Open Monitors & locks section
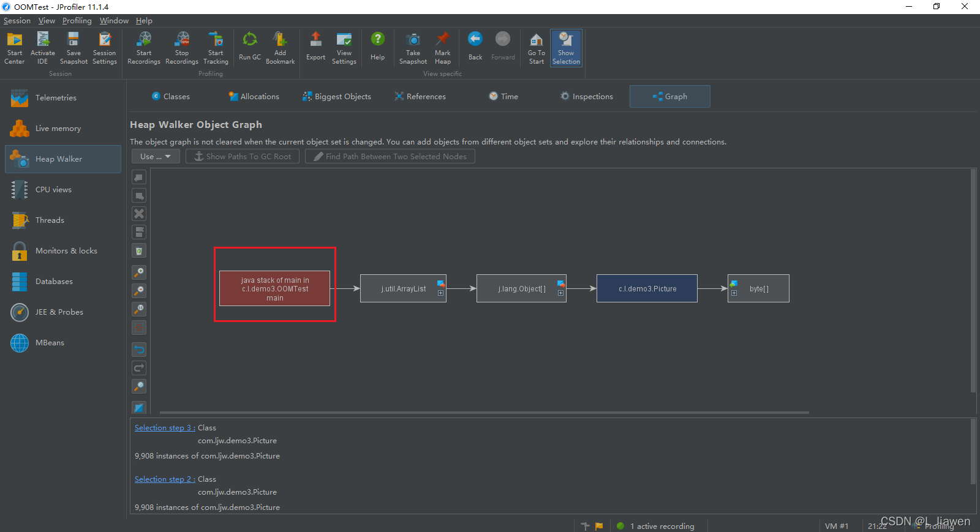The width and height of the screenshot is (980, 532). tap(63, 251)
